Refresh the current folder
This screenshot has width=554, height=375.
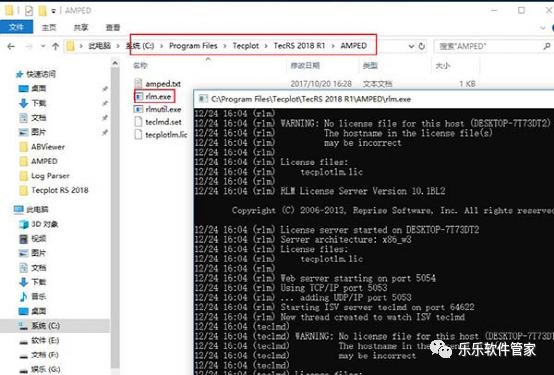click(x=422, y=46)
